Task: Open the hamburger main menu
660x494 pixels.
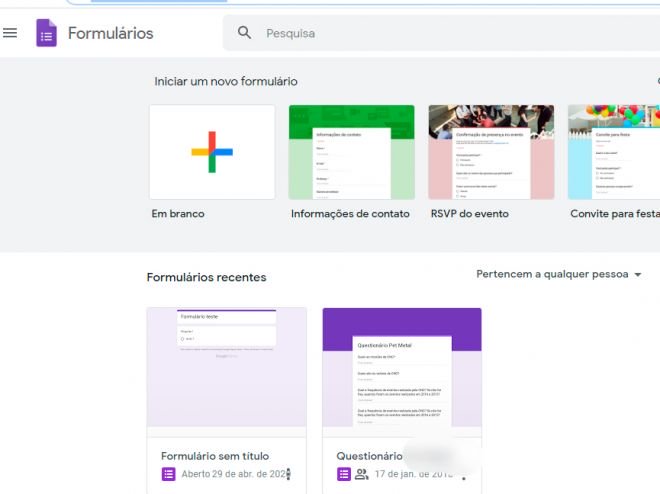Action: 10,33
